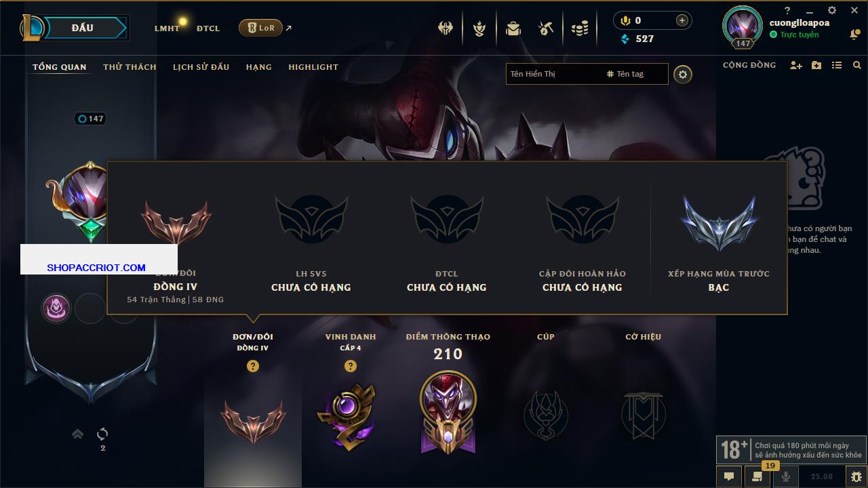Click the ĐẤU play button
868x488 pixels.
coord(81,28)
